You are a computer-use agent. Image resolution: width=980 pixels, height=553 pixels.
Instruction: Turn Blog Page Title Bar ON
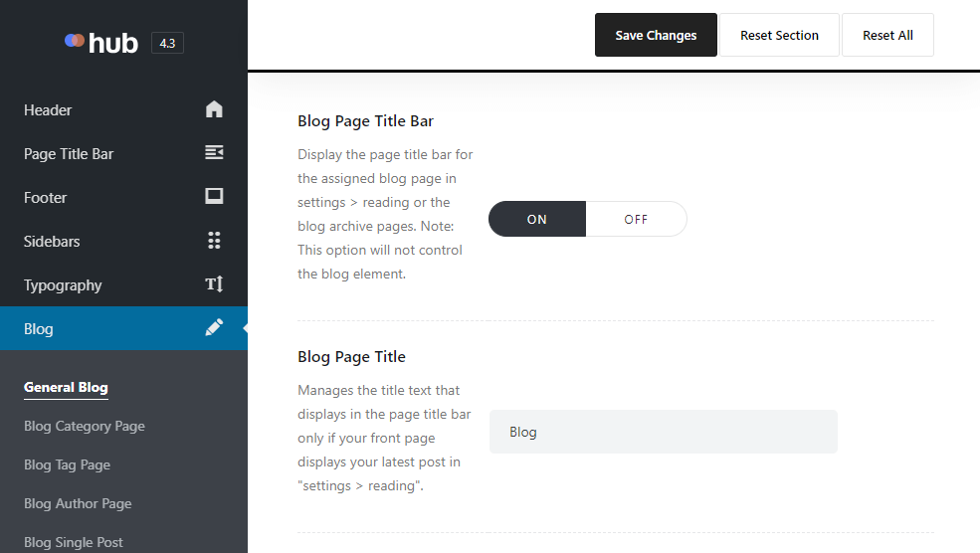[537, 220]
